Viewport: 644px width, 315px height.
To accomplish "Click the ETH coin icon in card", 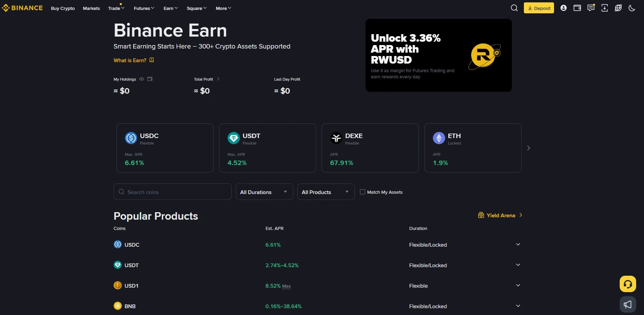I will click(439, 138).
